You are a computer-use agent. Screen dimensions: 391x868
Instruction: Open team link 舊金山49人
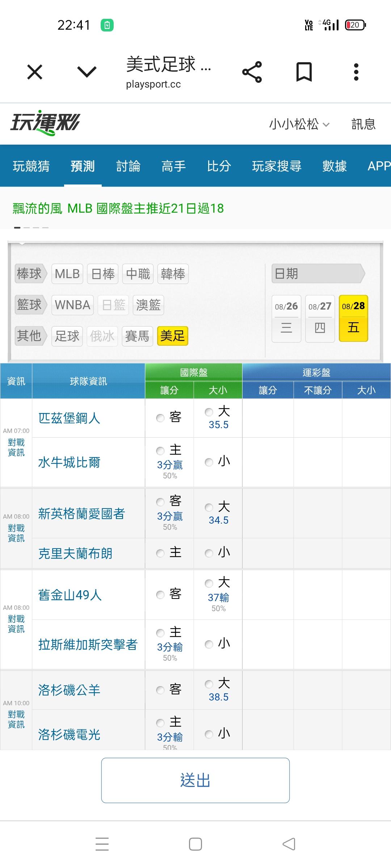pyautogui.click(x=70, y=595)
